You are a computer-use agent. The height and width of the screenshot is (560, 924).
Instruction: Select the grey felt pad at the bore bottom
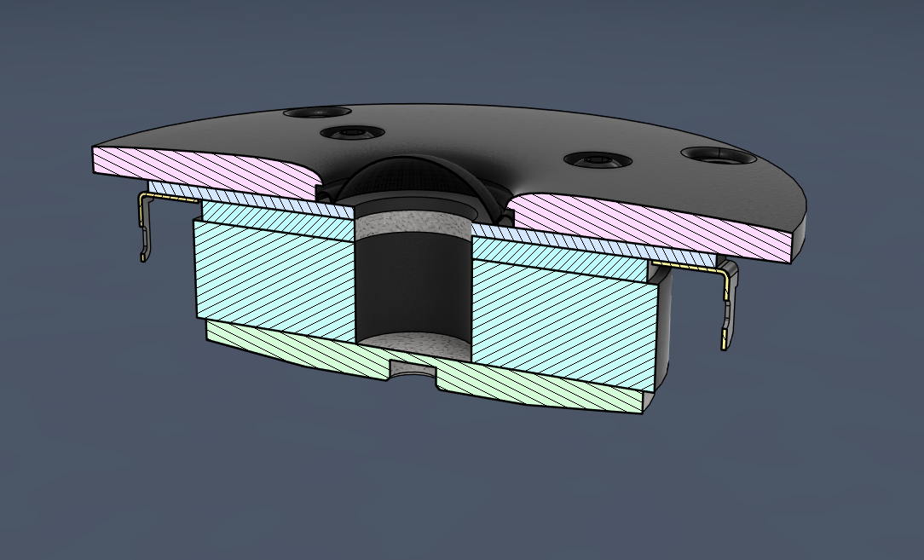pos(415,346)
